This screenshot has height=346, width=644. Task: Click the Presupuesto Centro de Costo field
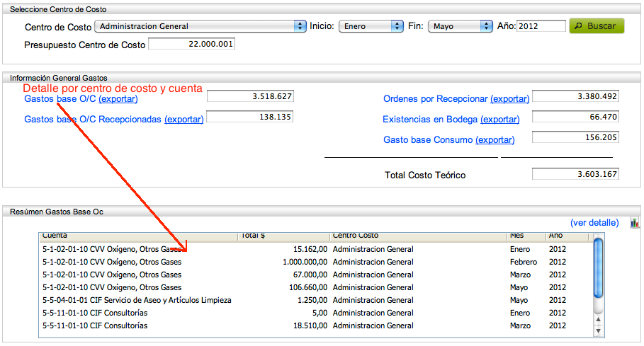coord(191,44)
